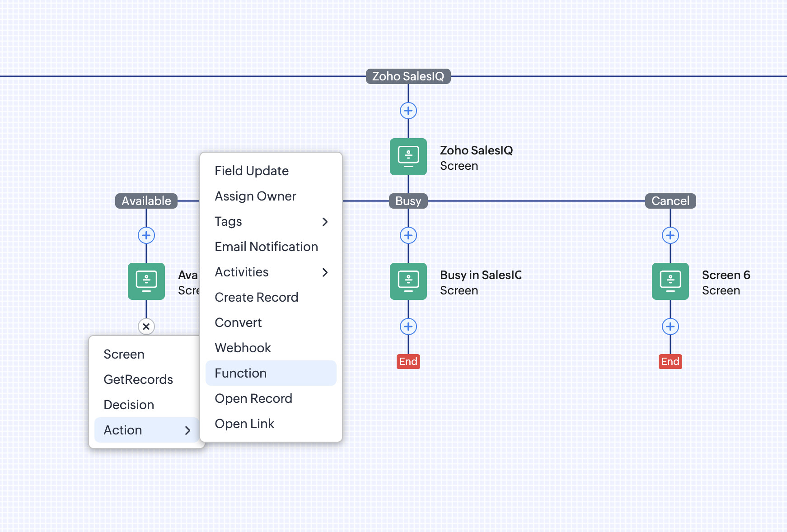Close the add-element menu with the X button

tap(146, 327)
